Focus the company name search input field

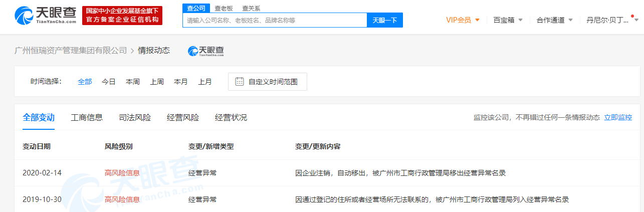pyautogui.click(x=275, y=20)
